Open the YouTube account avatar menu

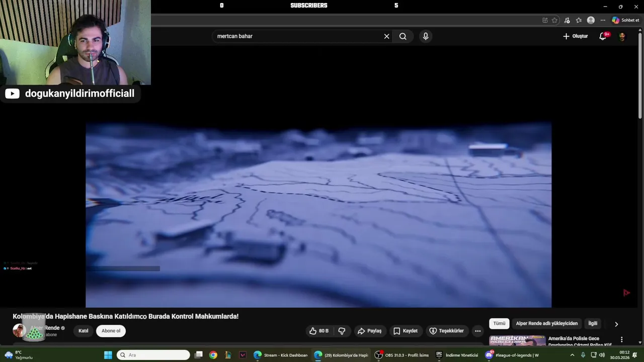tap(622, 36)
